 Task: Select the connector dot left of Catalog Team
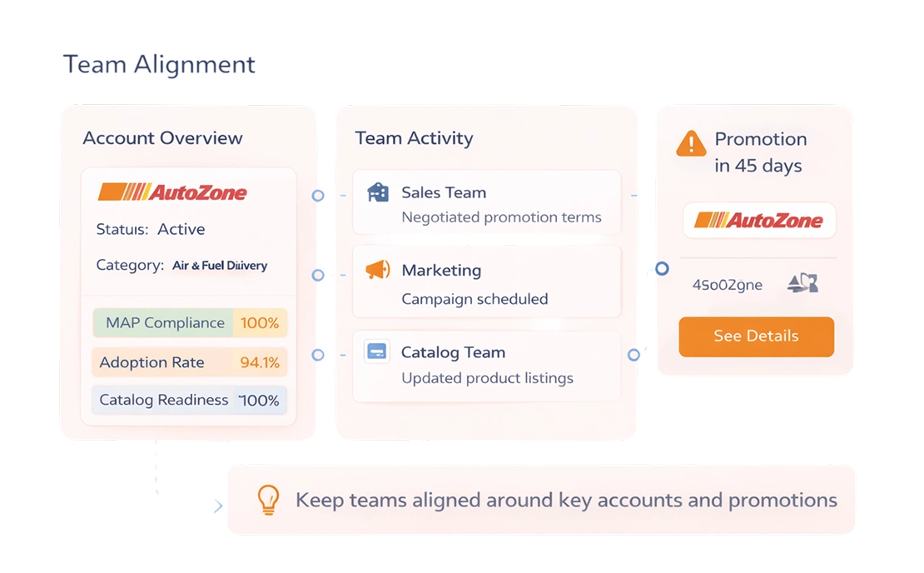318,355
